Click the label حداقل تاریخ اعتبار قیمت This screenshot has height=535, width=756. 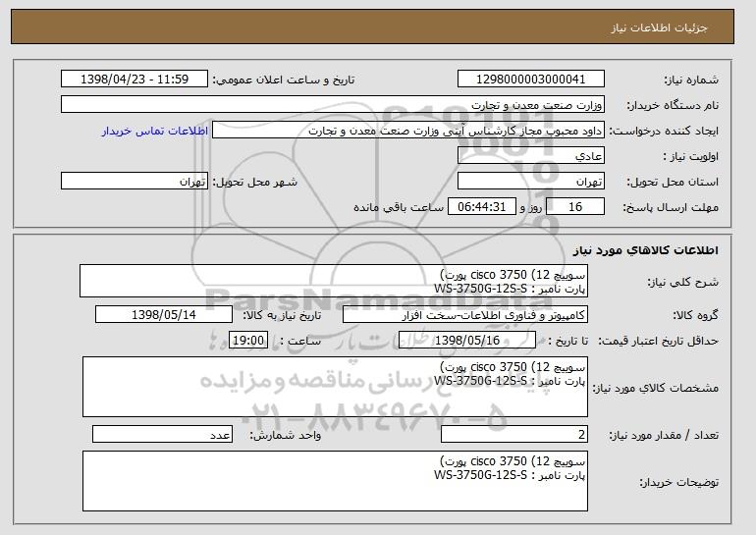[x=658, y=341]
